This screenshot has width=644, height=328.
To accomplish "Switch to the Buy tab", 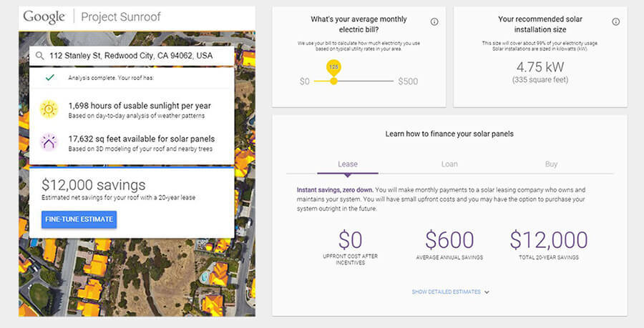I will 551,164.
